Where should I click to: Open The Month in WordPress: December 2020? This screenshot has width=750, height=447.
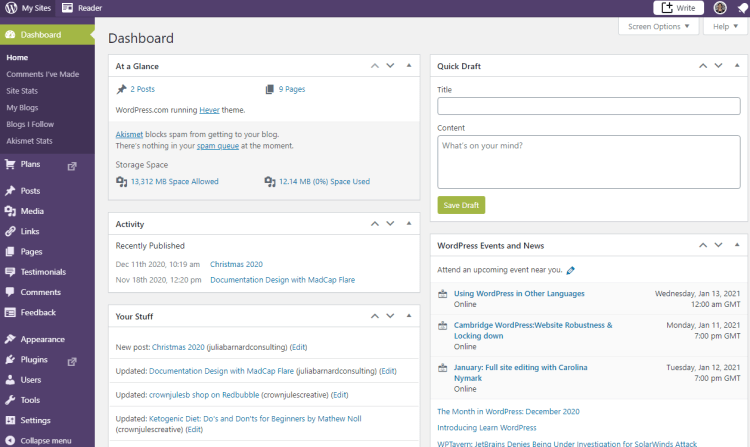(x=508, y=412)
